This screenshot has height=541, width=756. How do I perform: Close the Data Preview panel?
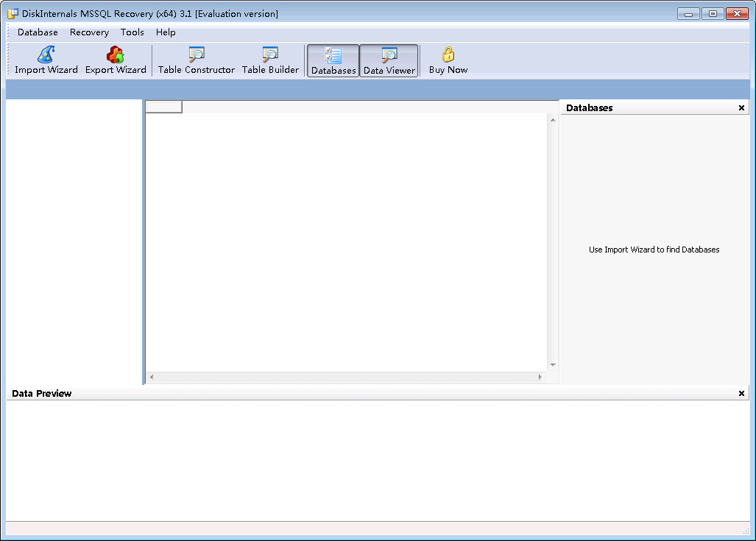coord(741,394)
